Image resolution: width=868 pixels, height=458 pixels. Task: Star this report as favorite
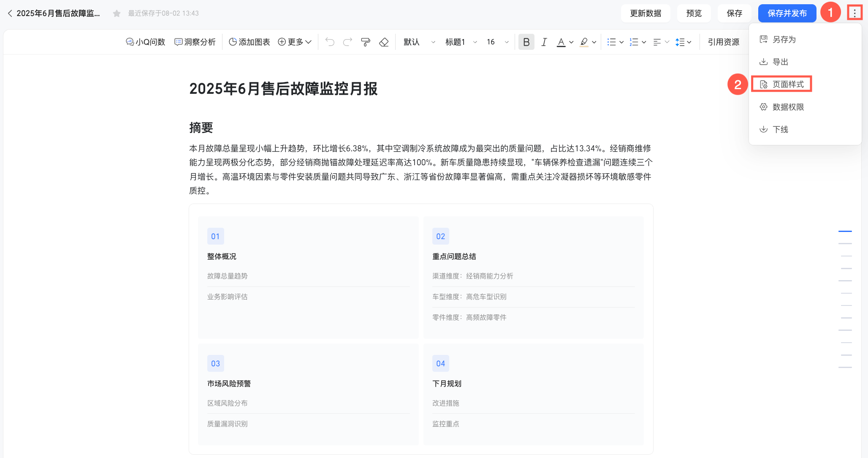(x=117, y=14)
